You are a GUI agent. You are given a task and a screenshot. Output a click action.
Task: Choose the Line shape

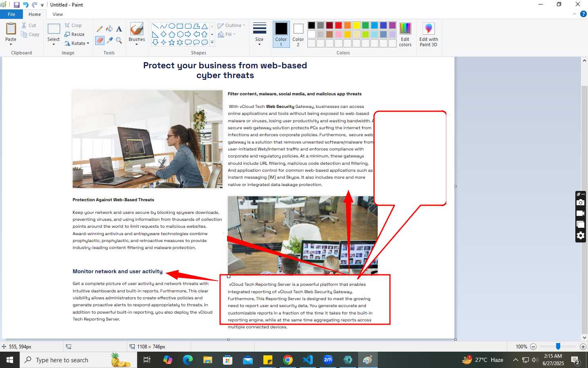156,26
